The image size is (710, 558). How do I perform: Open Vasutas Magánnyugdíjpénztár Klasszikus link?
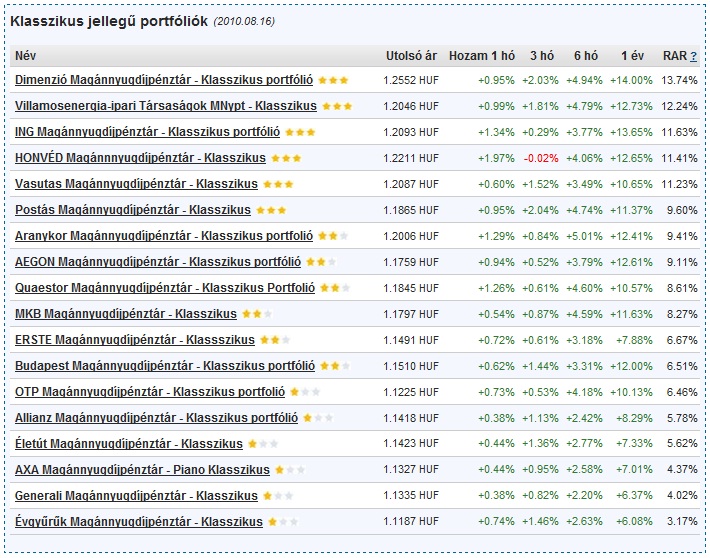coord(136,184)
